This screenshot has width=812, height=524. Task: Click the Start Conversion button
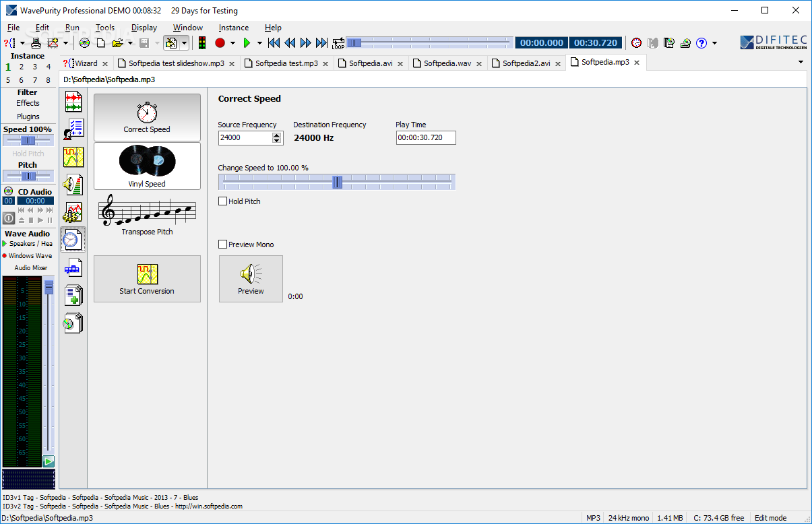(147, 278)
